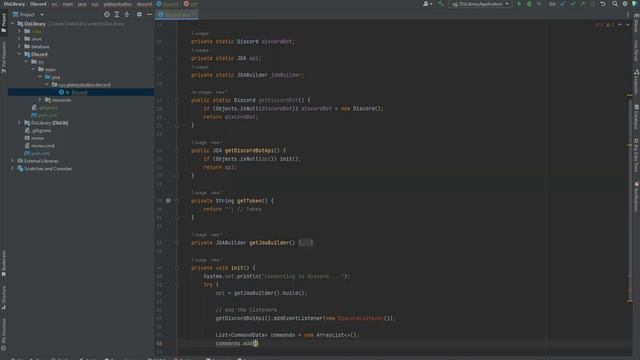Click Expand All icon in Project toolbar
Viewport: 640px width, 360px height.
pos(117,14)
